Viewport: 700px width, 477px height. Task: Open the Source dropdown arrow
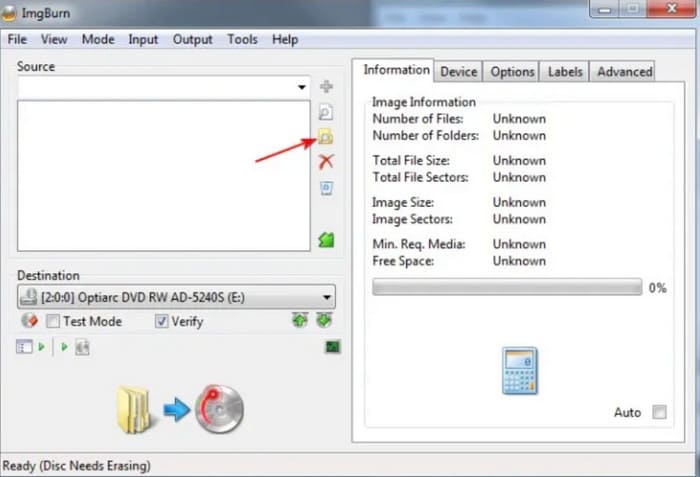point(302,87)
